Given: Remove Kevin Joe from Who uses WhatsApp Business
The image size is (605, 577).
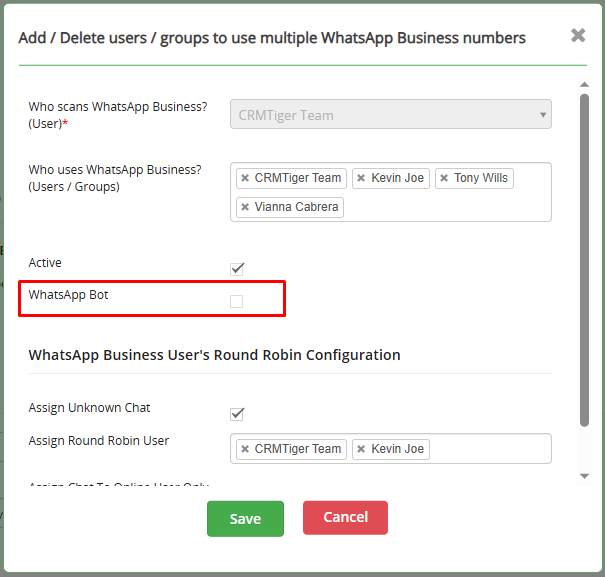Looking at the screenshot, I should click(361, 178).
